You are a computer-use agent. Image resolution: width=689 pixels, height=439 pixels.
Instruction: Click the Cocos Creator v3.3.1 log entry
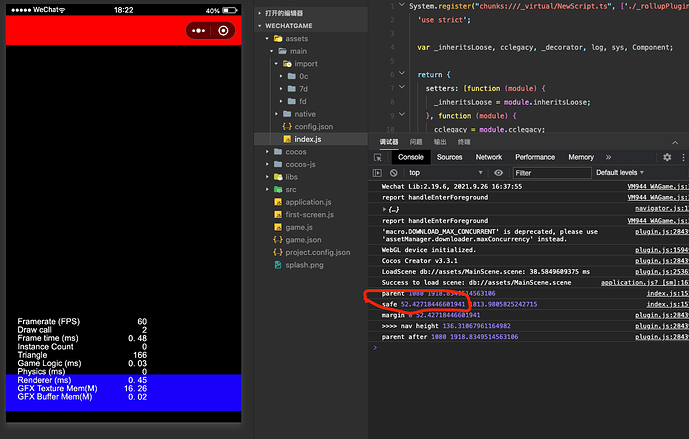click(419, 261)
